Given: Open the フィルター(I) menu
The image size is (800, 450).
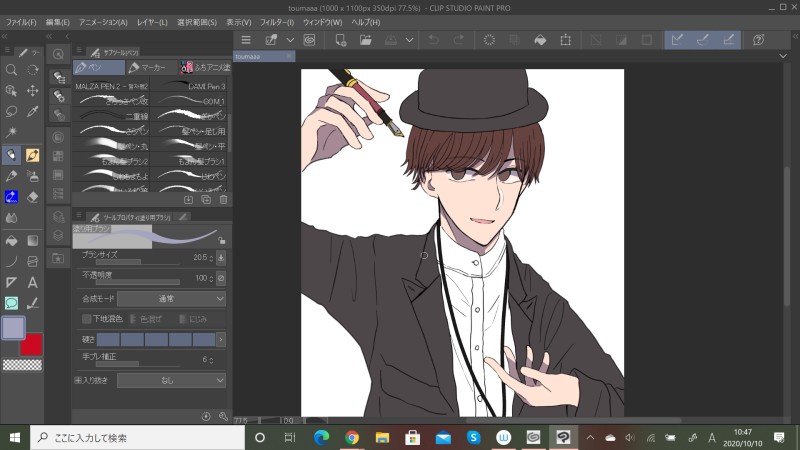Looking at the screenshot, I should tap(277, 22).
